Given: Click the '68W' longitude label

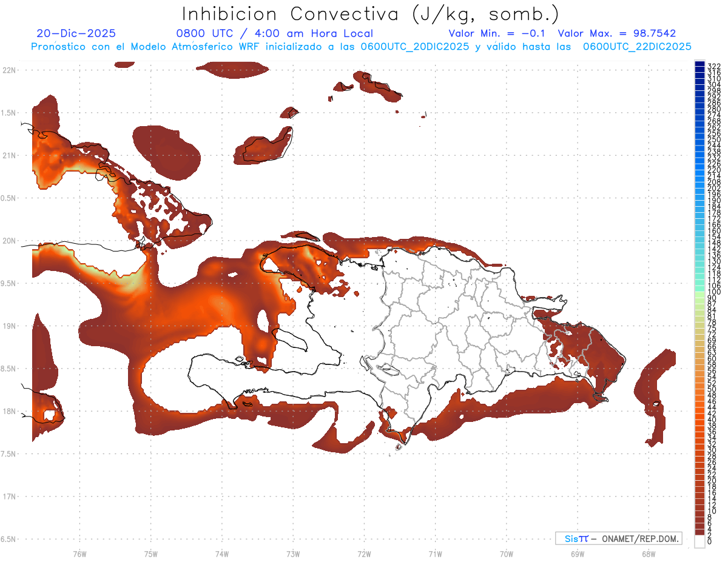Looking at the screenshot, I should pyautogui.click(x=648, y=554).
